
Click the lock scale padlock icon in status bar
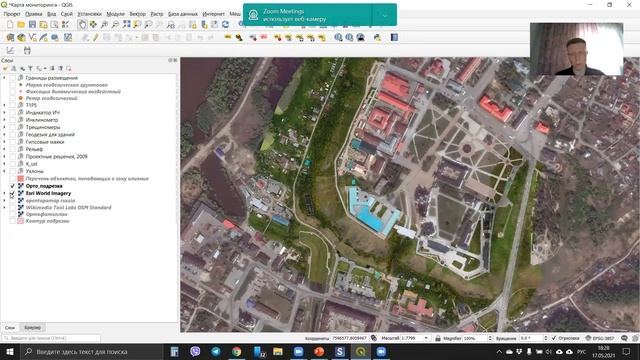tap(438, 338)
